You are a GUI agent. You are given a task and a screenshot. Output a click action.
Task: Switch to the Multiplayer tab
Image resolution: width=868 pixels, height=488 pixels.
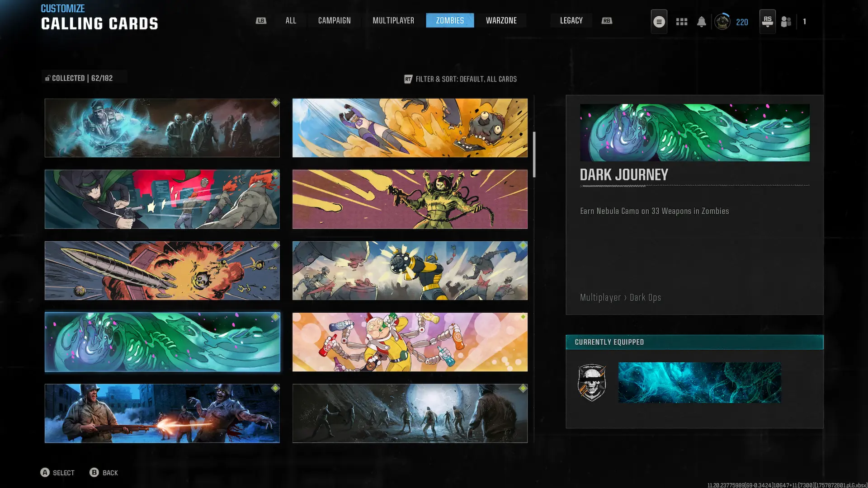(x=393, y=20)
